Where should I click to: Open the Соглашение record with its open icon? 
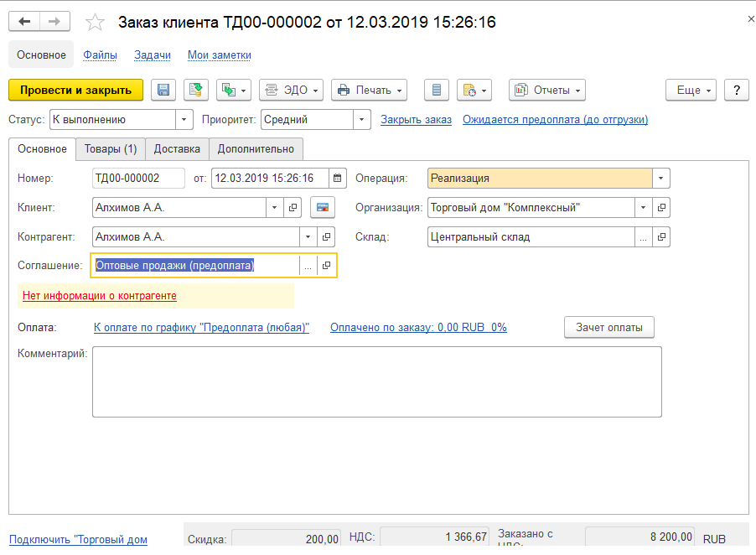pos(327,266)
